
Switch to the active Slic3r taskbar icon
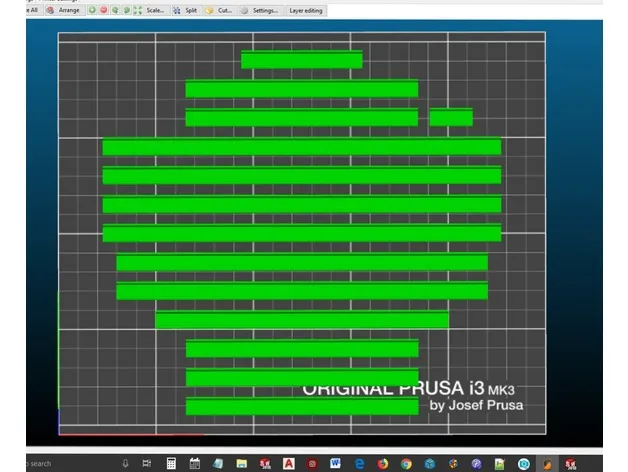pos(547,464)
